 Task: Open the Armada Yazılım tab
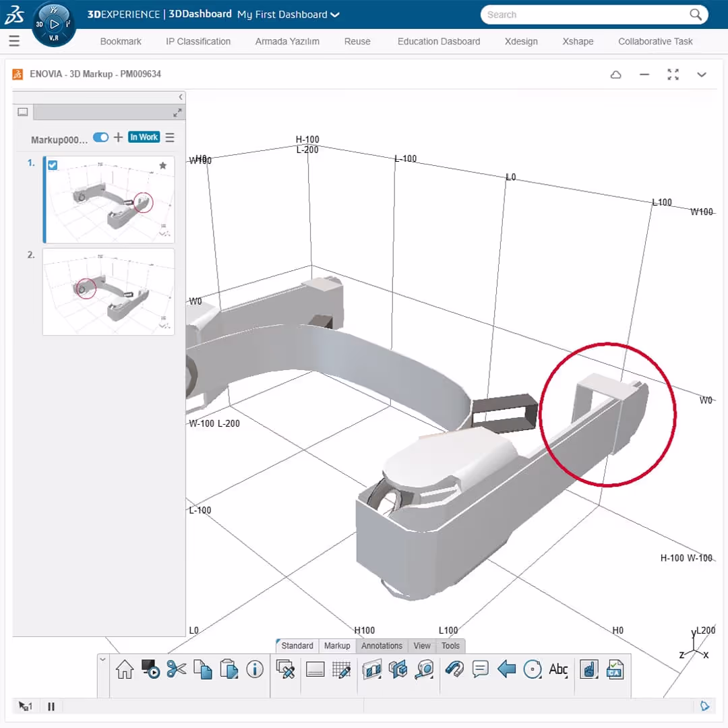(287, 41)
